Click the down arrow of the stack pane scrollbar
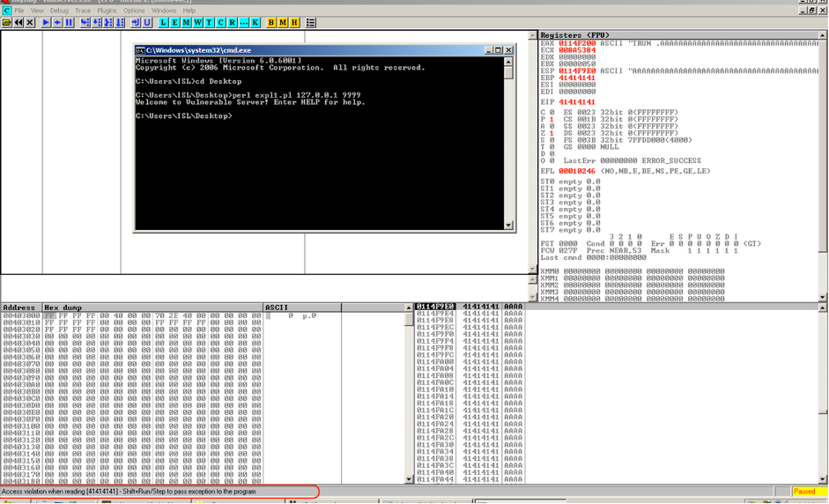 823,479
